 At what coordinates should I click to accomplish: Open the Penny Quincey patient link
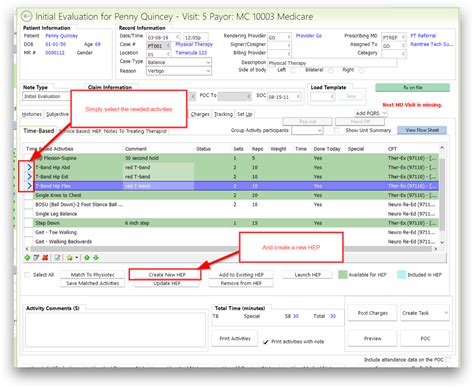(x=61, y=36)
